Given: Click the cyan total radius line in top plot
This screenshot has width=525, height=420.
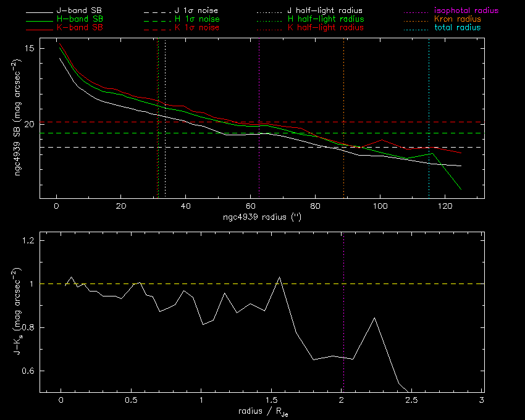Looking at the screenshot, I should pyautogui.click(x=429, y=93).
